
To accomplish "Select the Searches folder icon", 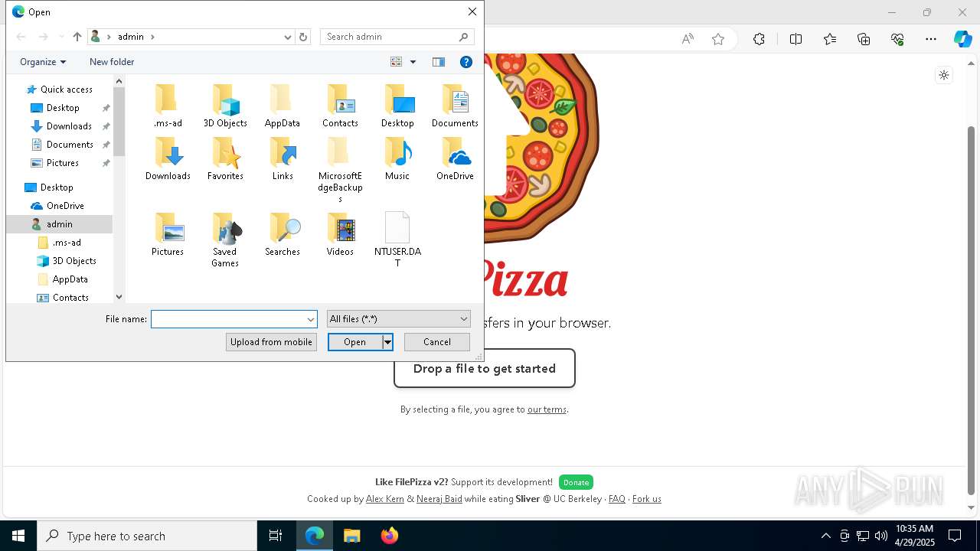I will pos(283,234).
